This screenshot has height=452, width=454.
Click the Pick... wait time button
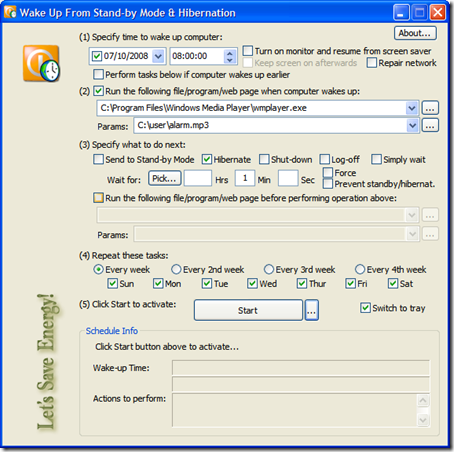coord(165,178)
